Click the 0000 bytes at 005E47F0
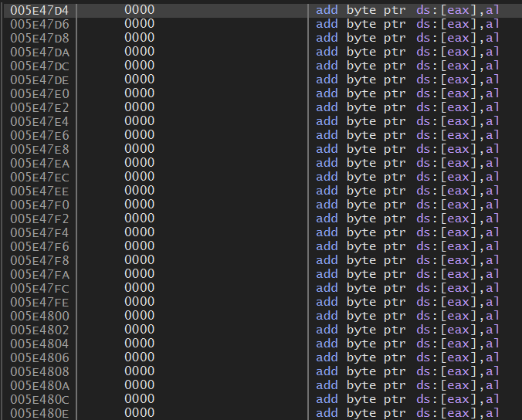 tap(140, 205)
